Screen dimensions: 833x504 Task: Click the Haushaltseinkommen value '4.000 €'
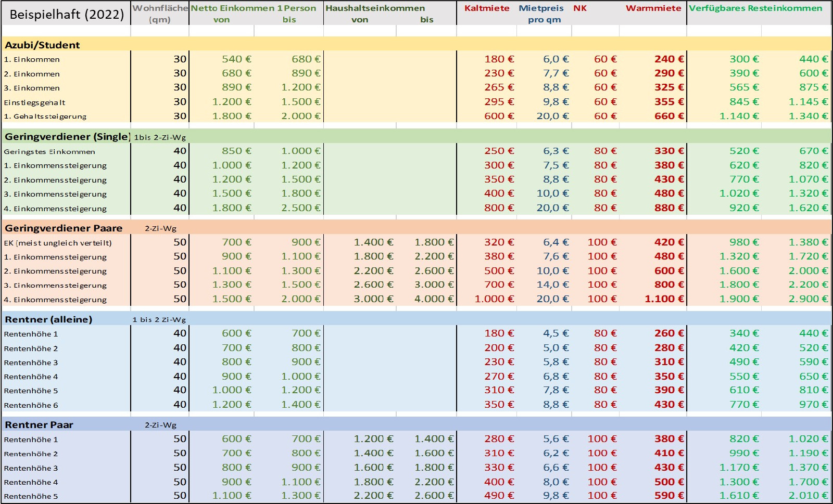point(434,299)
